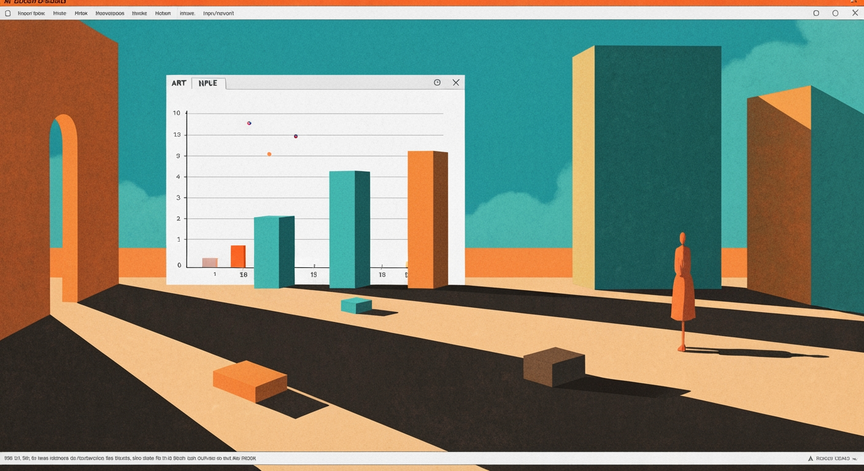Close the chart panel with its X
The height and width of the screenshot is (471, 864).
[x=456, y=83]
